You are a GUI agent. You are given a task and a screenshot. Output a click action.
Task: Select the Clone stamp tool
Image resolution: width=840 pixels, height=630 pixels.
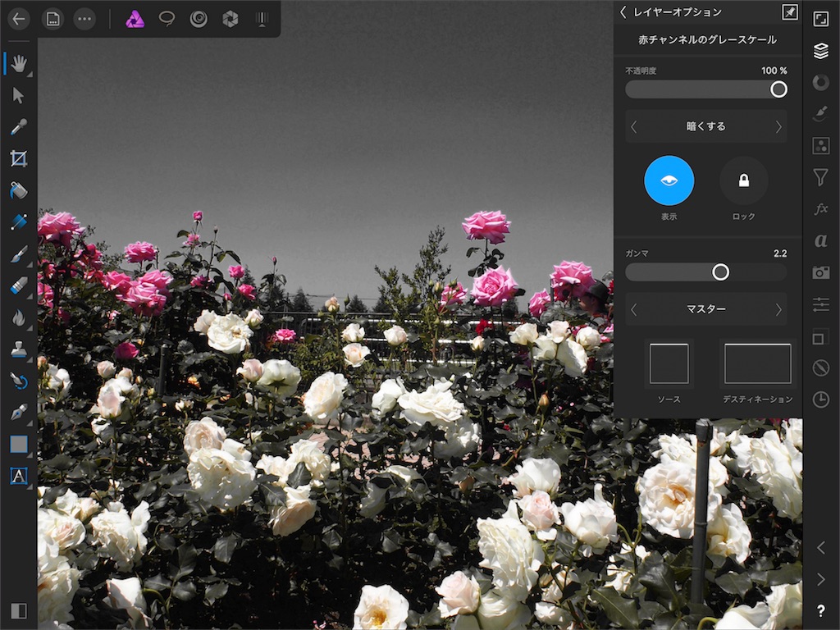[19, 349]
